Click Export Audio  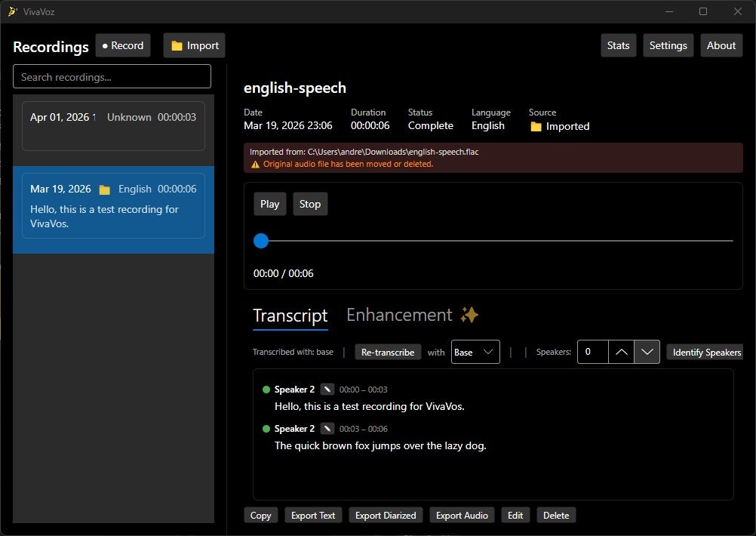point(462,516)
